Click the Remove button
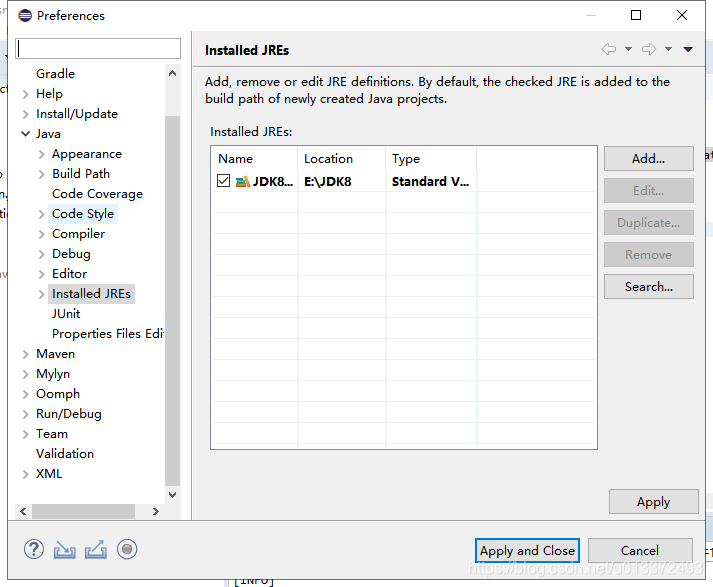This screenshot has width=713, height=587. pyautogui.click(x=648, y=255)
